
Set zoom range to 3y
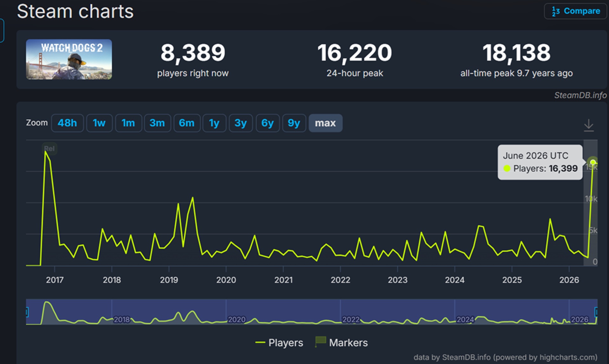point(241,123)
